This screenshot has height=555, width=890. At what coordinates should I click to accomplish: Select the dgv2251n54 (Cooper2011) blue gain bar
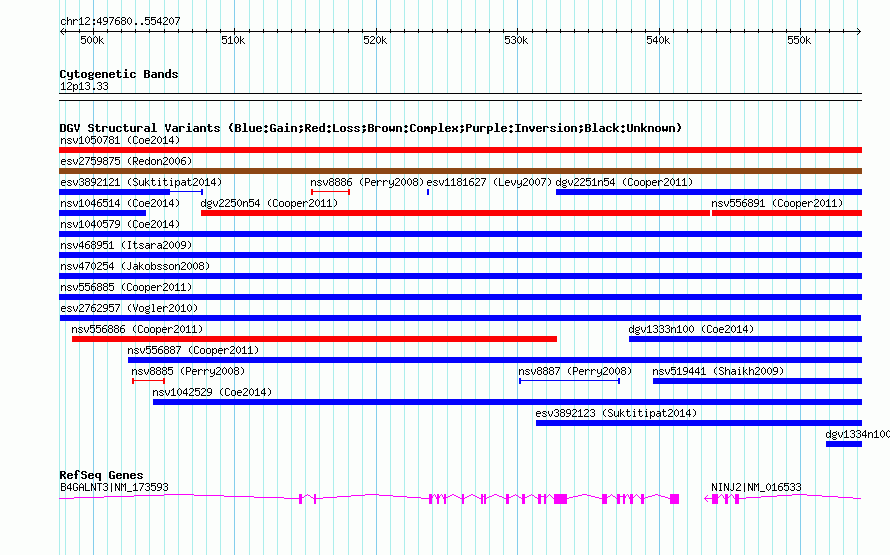click(709, 192)
